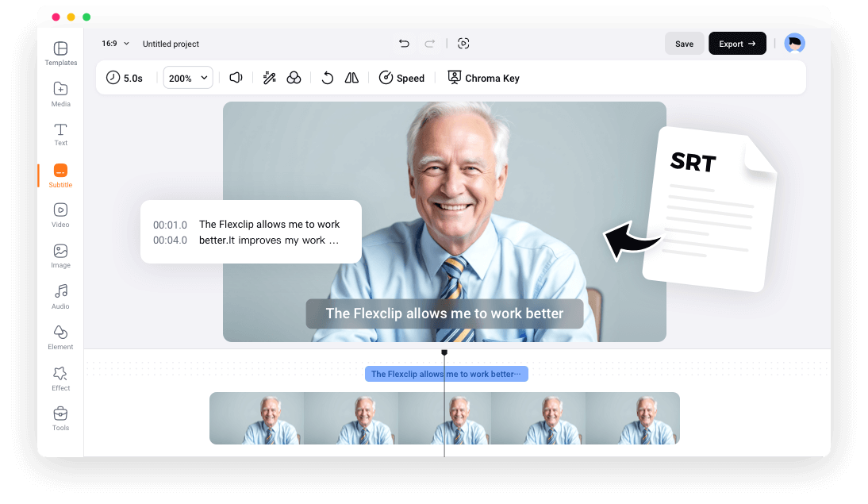Mute the clip using the volume icon

click(235, 78)
